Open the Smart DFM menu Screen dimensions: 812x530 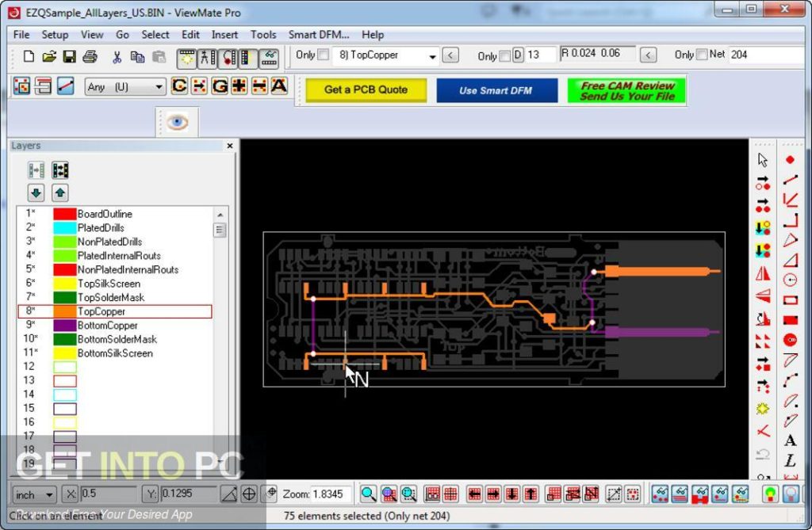click(x=320, y=35)
